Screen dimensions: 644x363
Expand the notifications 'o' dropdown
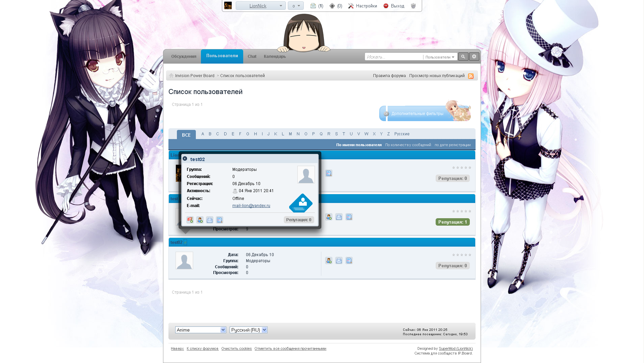pyautogui.click(x=296, y=6)
